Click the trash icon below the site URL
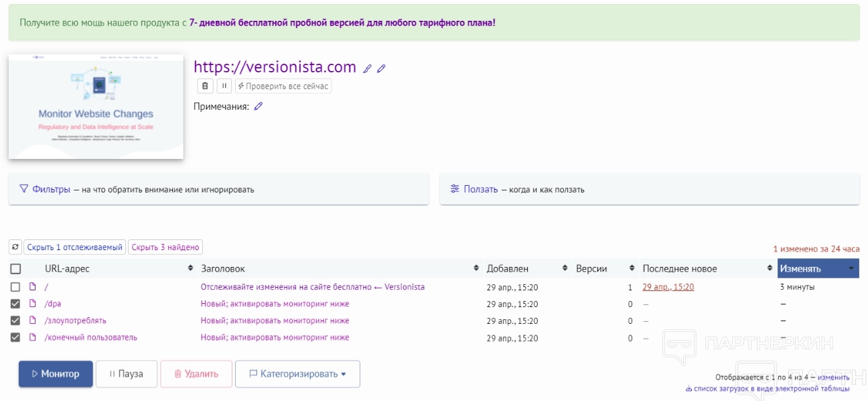 (x=206, y=86)
